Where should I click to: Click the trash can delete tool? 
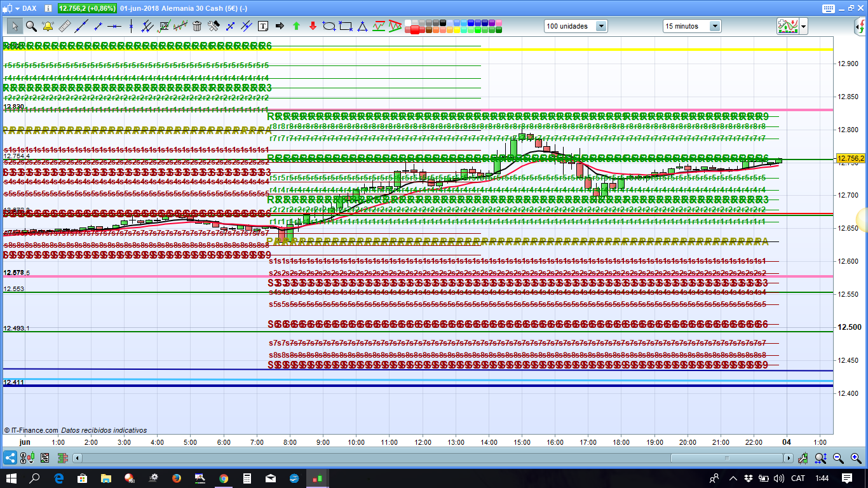pyautogui.click(x=197, y=26)
